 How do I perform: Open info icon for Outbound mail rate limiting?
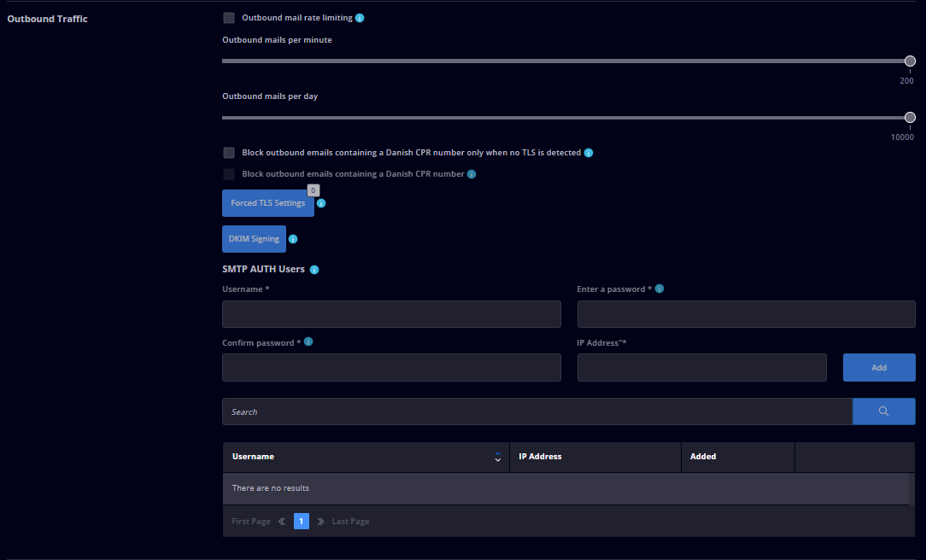[360, 18]
